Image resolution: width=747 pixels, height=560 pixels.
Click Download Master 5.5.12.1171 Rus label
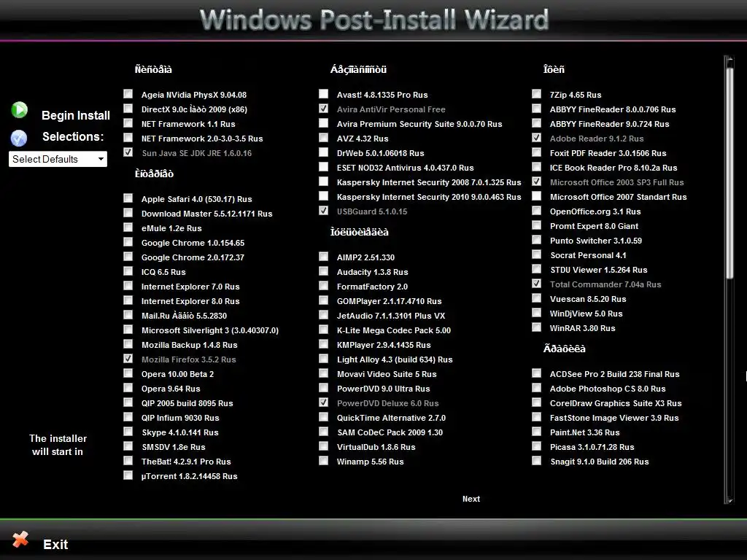[206, 214]
